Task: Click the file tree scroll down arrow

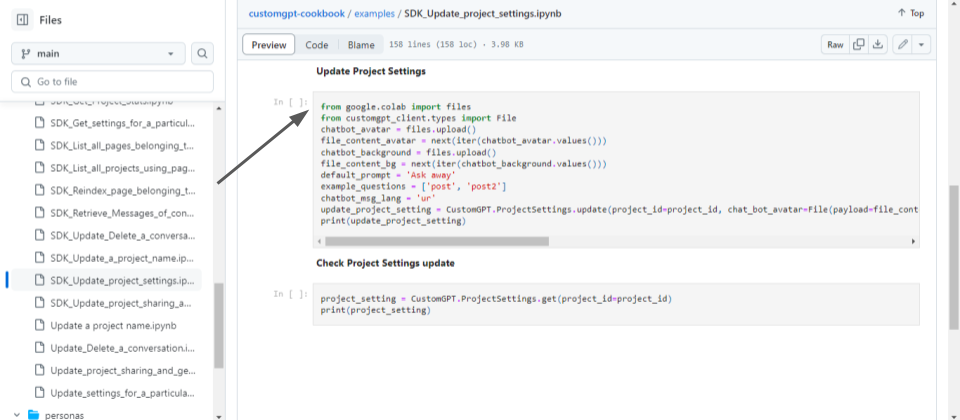Action: tap(219, 416)
